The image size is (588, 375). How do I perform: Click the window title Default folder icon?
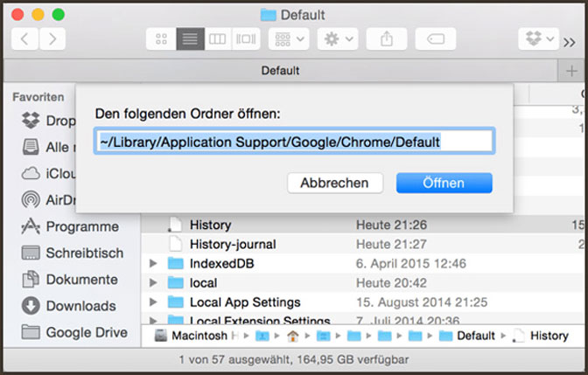(x=269, y=15)
